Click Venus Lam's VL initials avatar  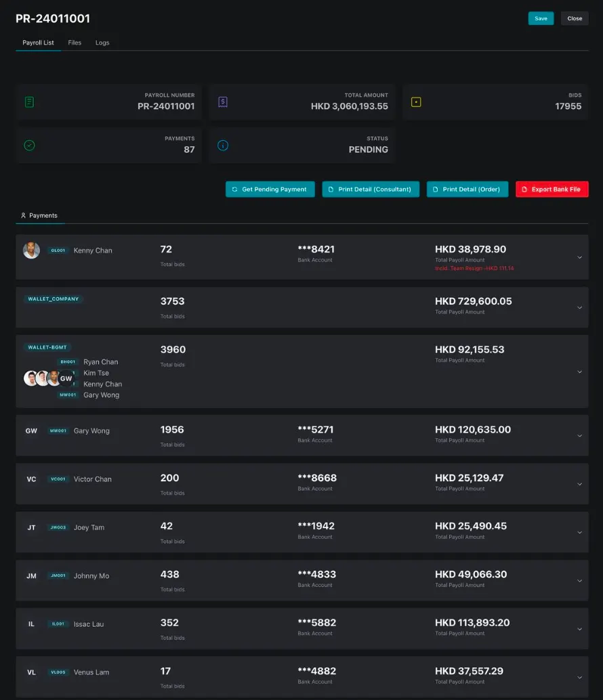coord(31,672)
